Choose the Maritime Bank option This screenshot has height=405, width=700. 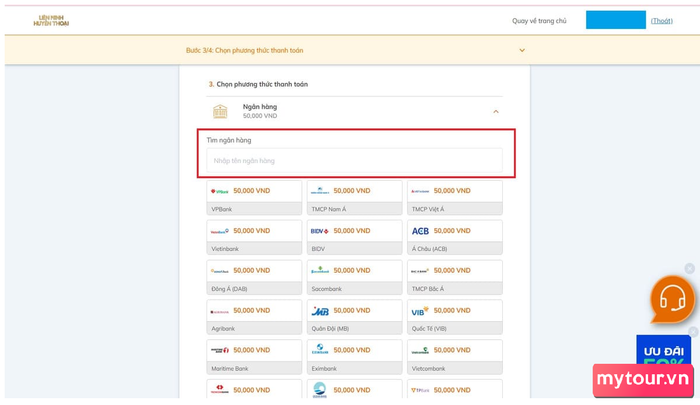pyautogui.click(x=254, y=357)
